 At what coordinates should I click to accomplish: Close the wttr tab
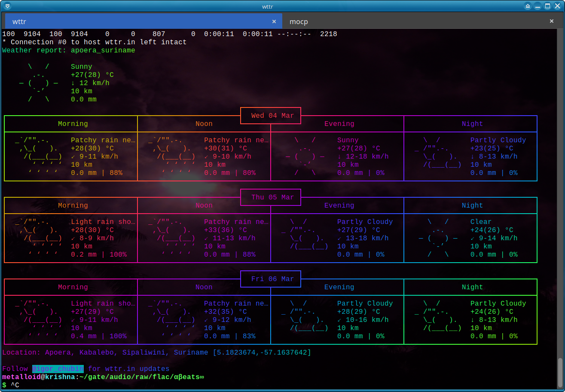click(x=274, y=21)
